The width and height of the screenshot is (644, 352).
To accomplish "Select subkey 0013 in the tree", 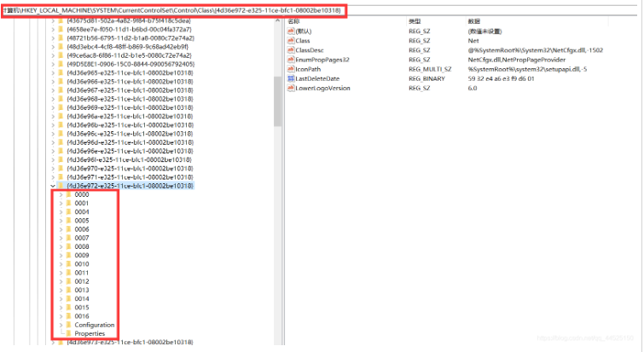I will [82, 290].
